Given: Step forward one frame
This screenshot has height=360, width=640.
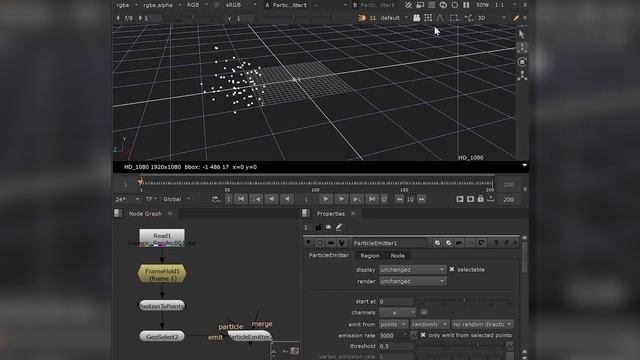Looking at the screenshot, I should (341, 199).
